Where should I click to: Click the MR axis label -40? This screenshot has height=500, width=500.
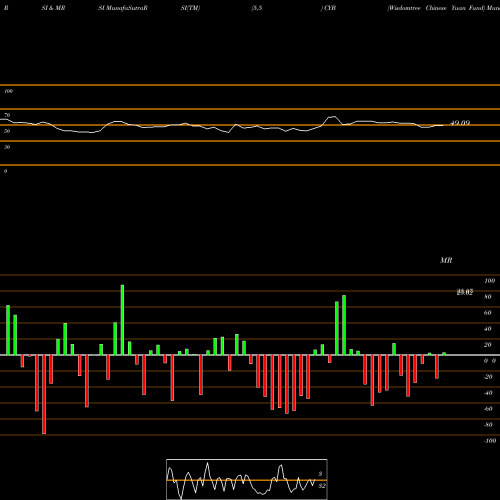[x=488, y=393]
